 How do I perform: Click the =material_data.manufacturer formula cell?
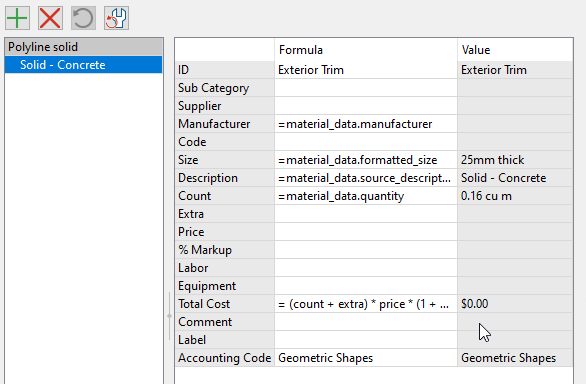tap(366, 124)
